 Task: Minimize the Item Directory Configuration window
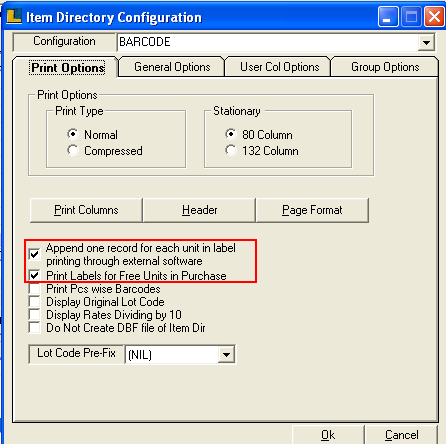[x=388, y=17]
